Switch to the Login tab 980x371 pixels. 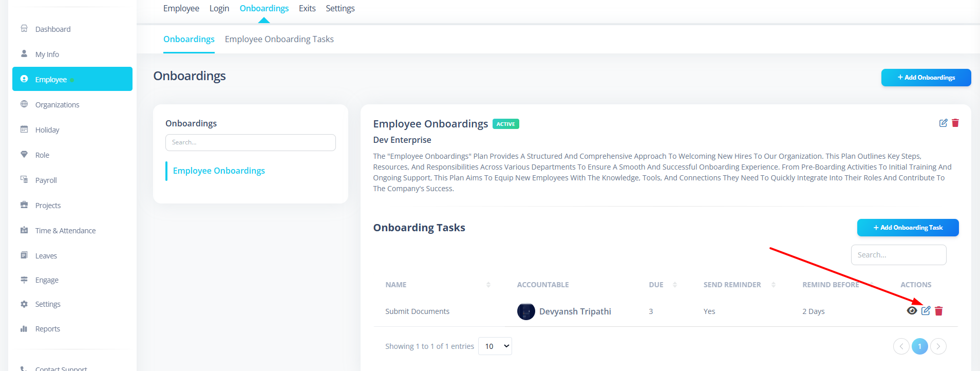[x=219, y=8]
